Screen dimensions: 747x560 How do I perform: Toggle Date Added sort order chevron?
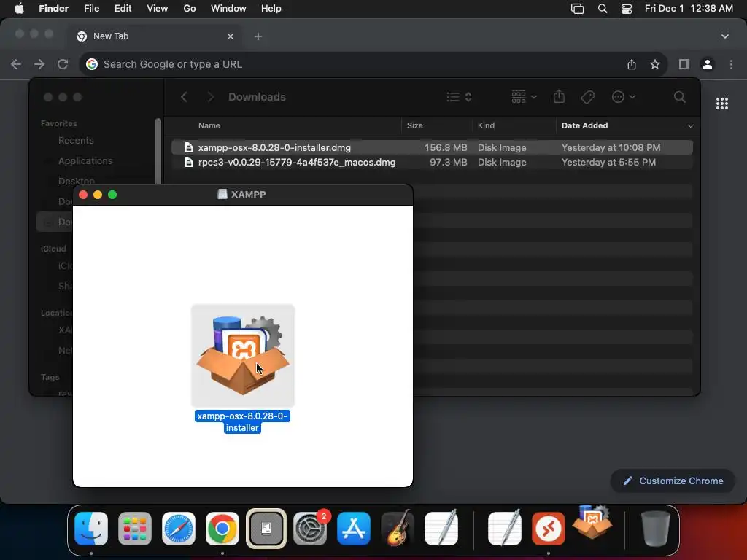[690, 125]
